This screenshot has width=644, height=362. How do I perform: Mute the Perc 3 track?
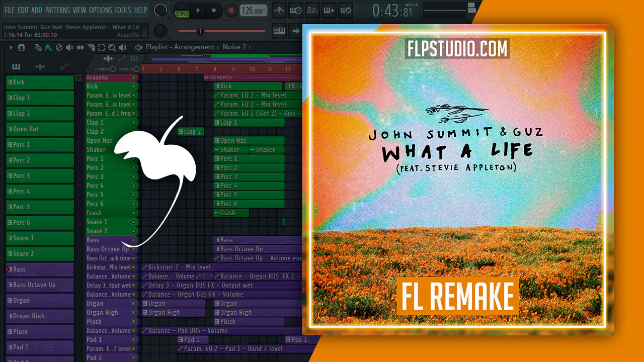133,176
